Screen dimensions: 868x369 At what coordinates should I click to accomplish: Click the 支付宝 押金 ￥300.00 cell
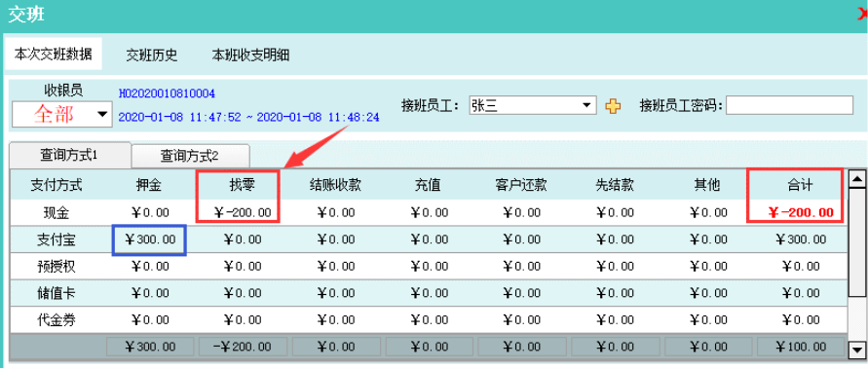151,240
